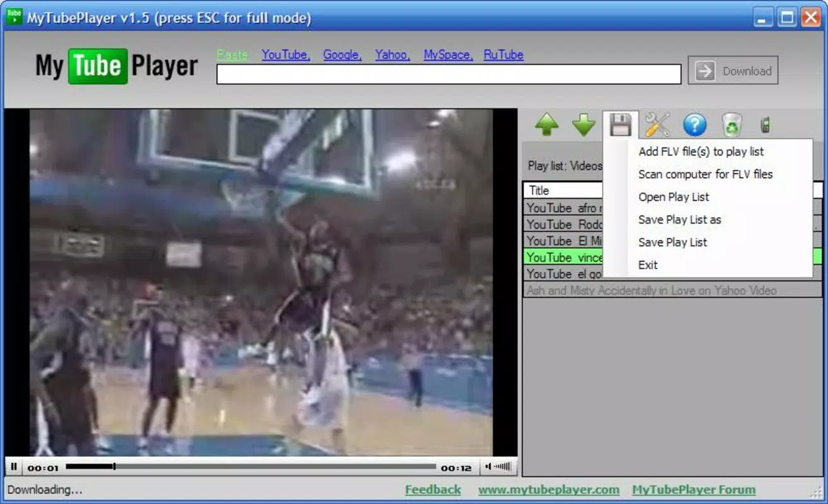Select Open Play List menu entry
This screenshot has width=828, height=504.
point(674,197)
